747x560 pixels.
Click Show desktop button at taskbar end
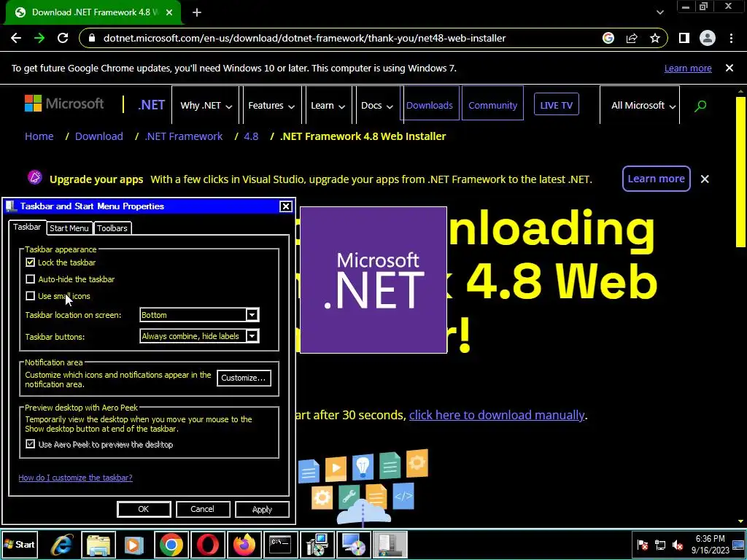click(739, 545)
